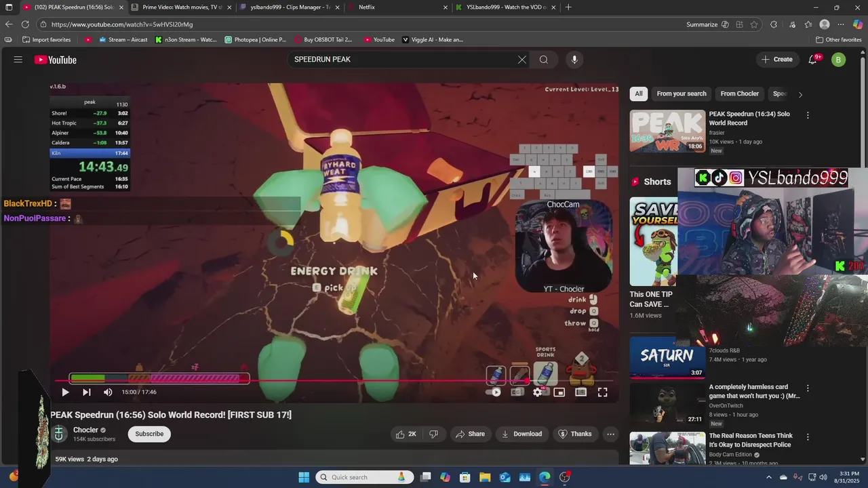Viewport: 868px width, 488px height.
Task: Open options for Real Reason Teens video
Action: pos(808,437)
